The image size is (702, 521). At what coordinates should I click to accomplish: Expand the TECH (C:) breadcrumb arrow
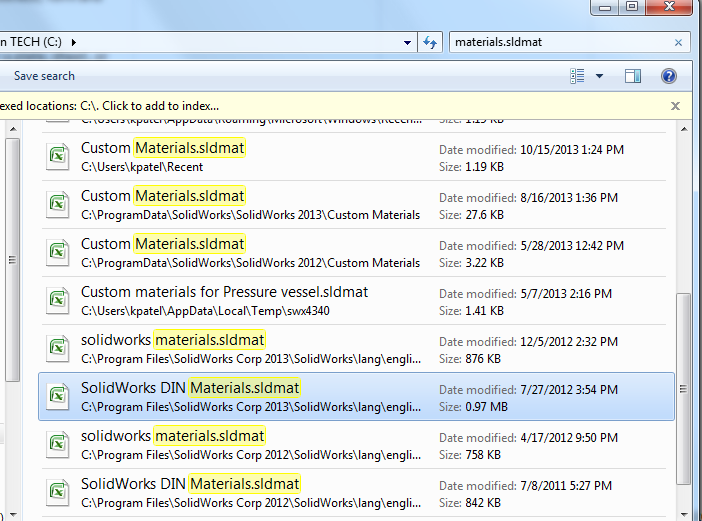[73, 42]
